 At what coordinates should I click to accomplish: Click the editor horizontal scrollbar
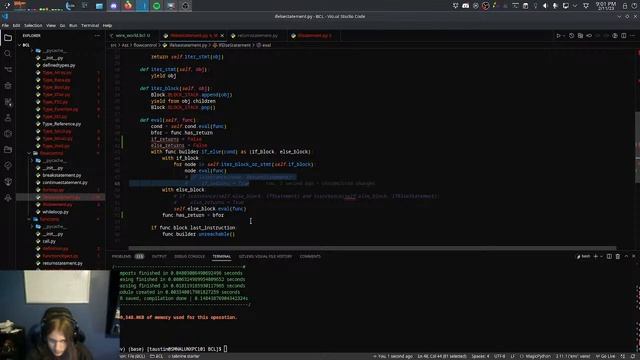[372, 248]
